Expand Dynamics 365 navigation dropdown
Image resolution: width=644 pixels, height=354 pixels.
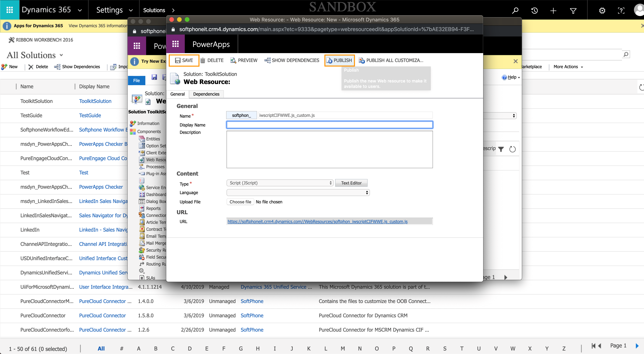point(80,10)
